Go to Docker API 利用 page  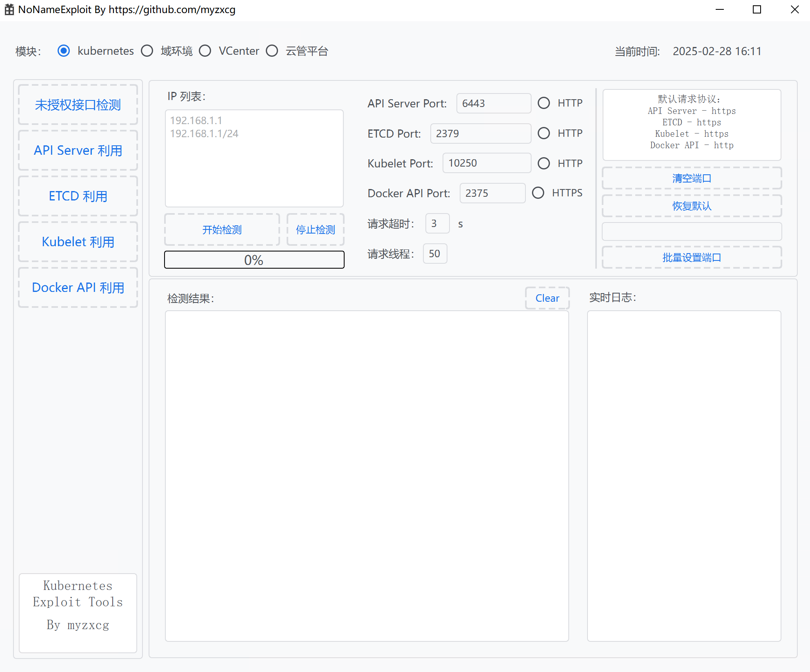78,288
